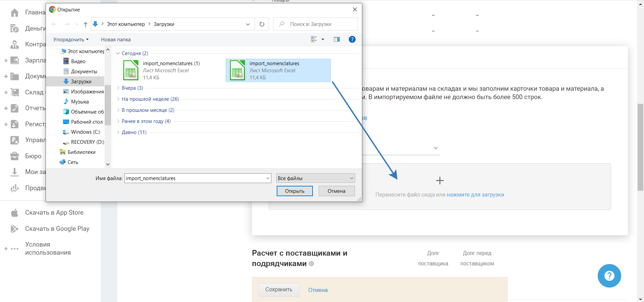Viewport: 644px width, 302px height.
Task: Open the Видео folder
Action: click(x=74, y=61)
